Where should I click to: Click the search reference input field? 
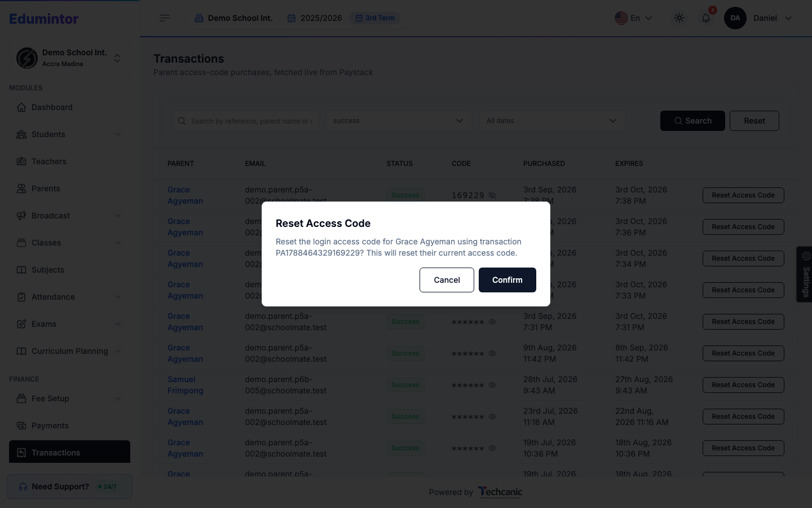(246, 121)
